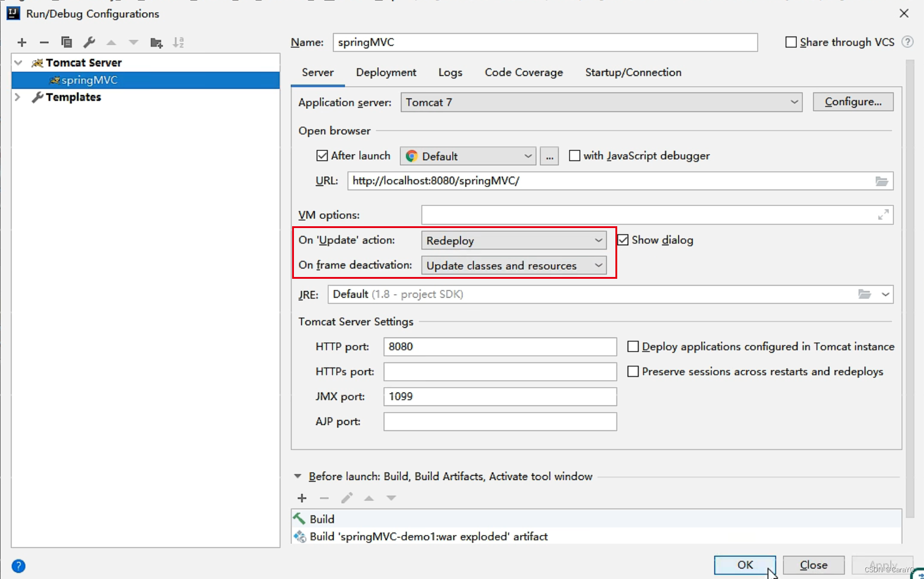Open On frame deactivation dropdown
This screenshot has width=924, height=579.
tap(514, 265)
